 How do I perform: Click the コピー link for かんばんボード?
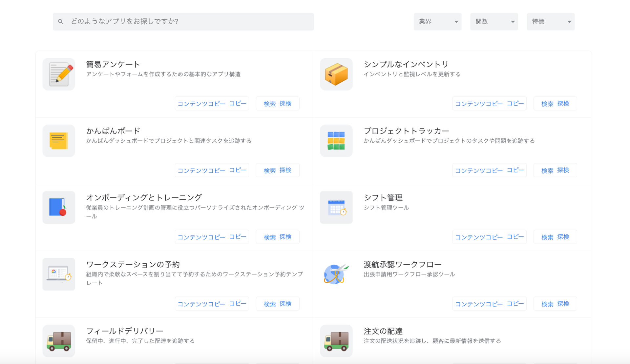pyautogui.click(x=212, y=170)
